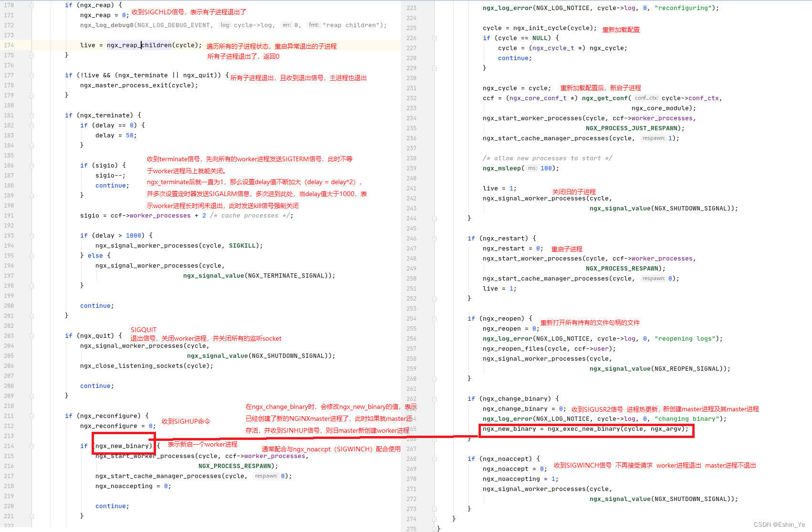Click the delay = 50 assignment

pyautogui.click(x=116, y=136)
